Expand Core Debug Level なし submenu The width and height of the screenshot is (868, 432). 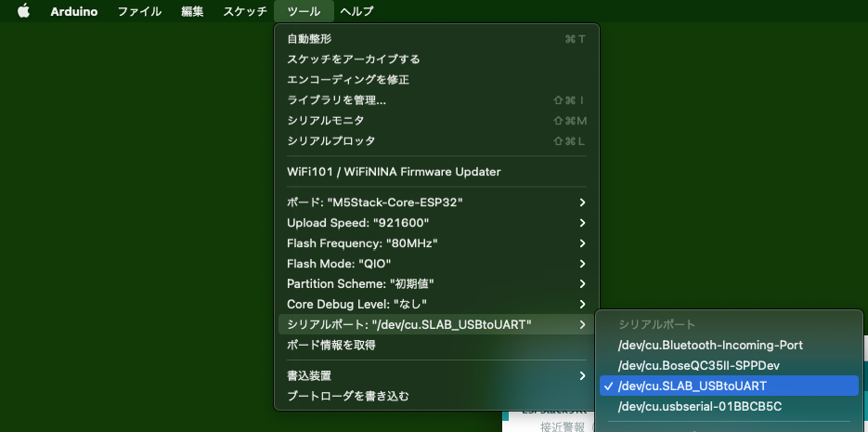pyautogui.click(x=436, y=304)
